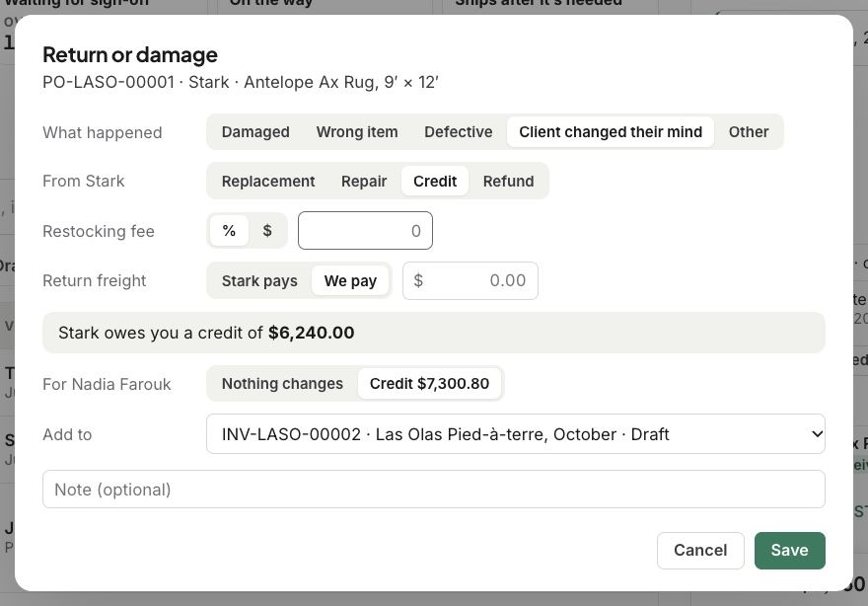Select the Defective option
The width and height of the screenshot is (868, 606).
click(458, 132)
